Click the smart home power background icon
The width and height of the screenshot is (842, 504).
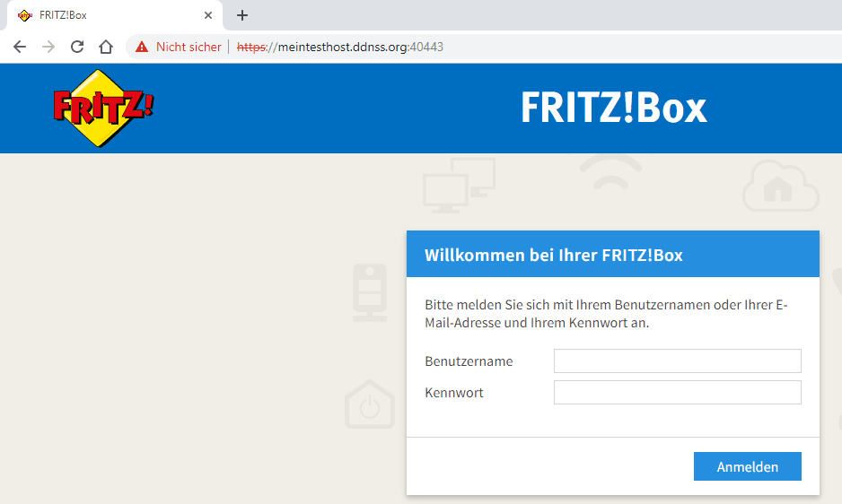tap(370, 404)
